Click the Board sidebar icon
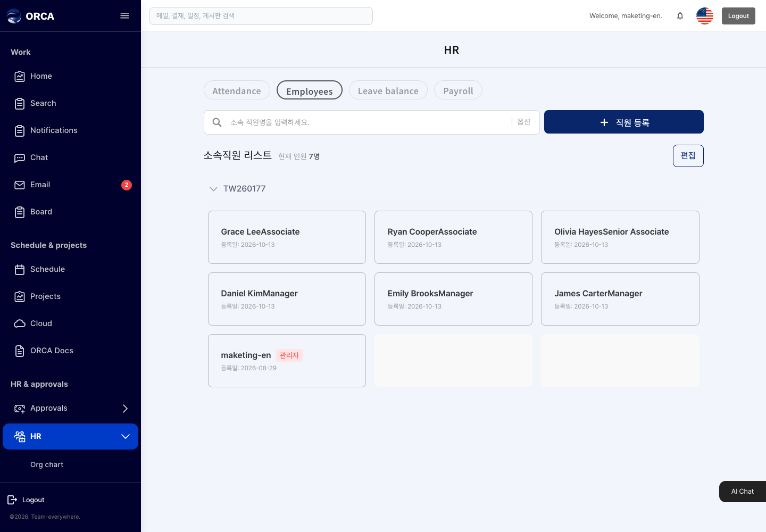 pos(20,212)
